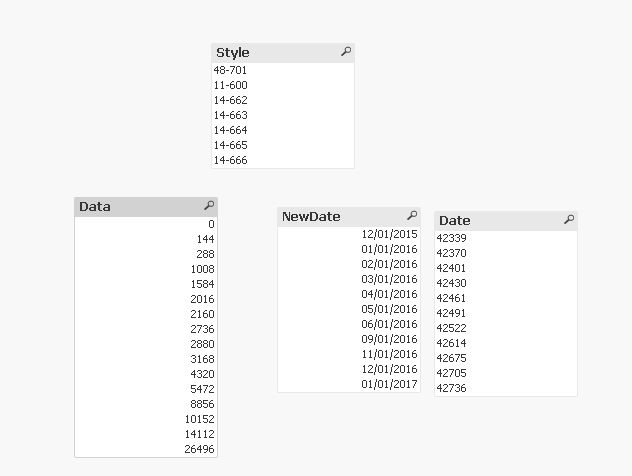Click the NewDate list box search icon
Screen dimensions: 632x476
tap(412, 216)
